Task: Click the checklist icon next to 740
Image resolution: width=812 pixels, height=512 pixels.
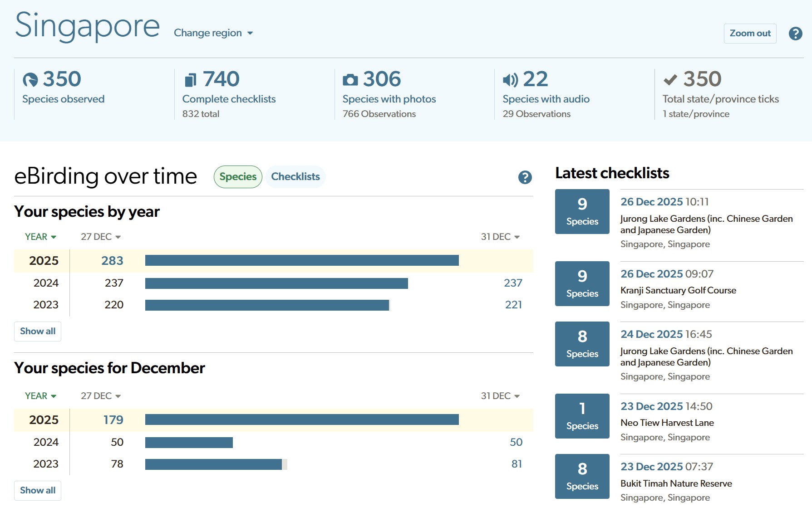Action: (x=191, y=80)
